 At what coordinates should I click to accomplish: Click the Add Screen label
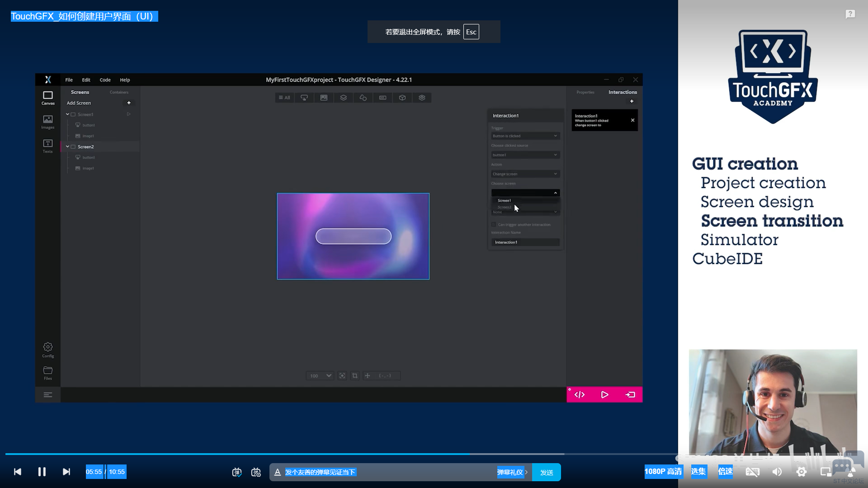click(x=79, y=103)
